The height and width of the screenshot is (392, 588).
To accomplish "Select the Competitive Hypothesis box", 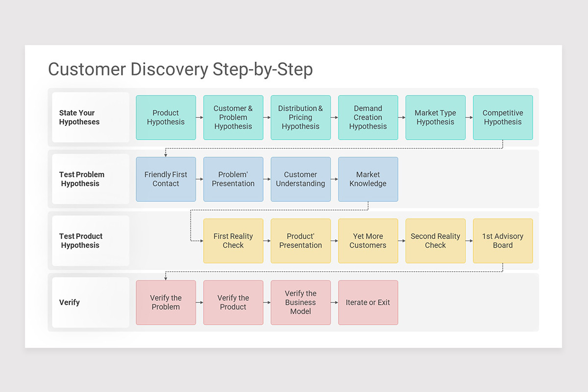I will point(503,117).
